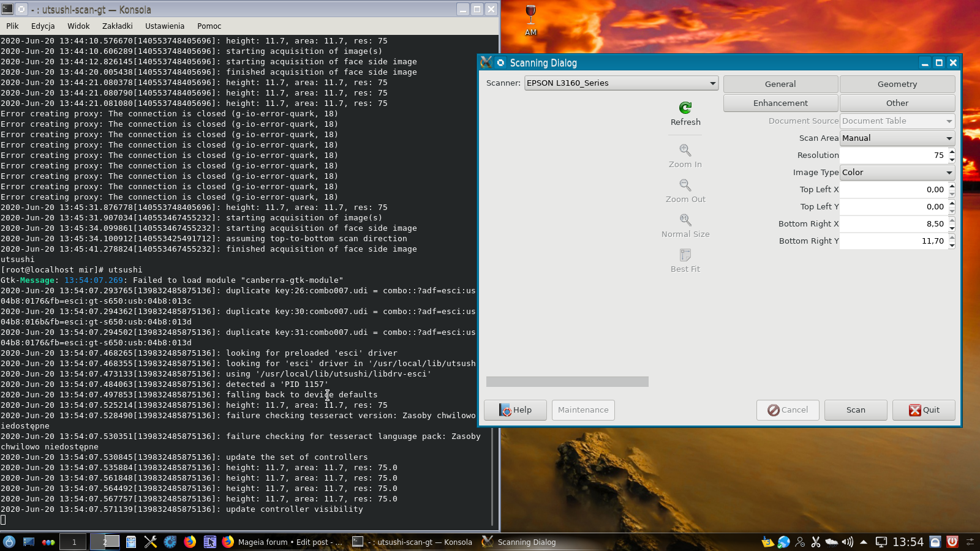Click the weather cloud tray icon

[x=832, y=542]
